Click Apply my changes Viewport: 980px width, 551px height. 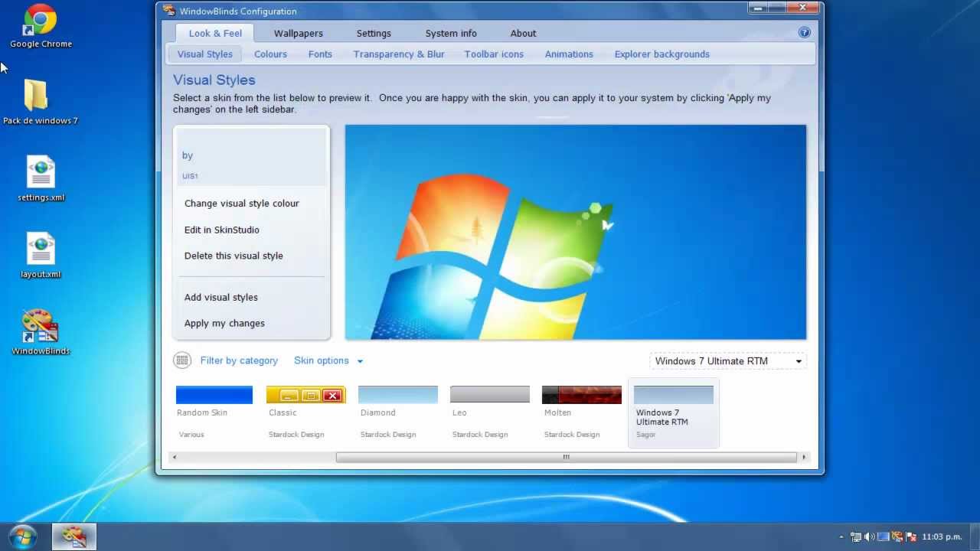pyautogui.click(x=224, y=323)
